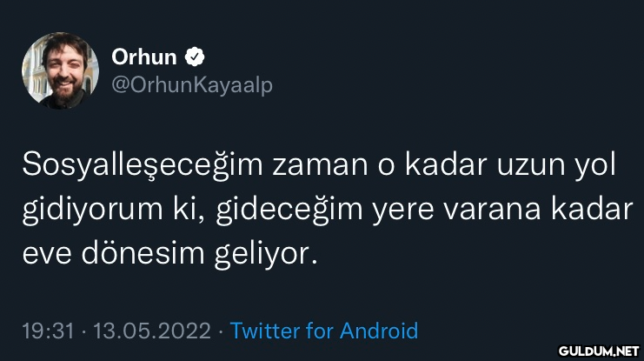Click the Twitter for Android source link
The image size is (644, 361).
click(x=324, y=331)
